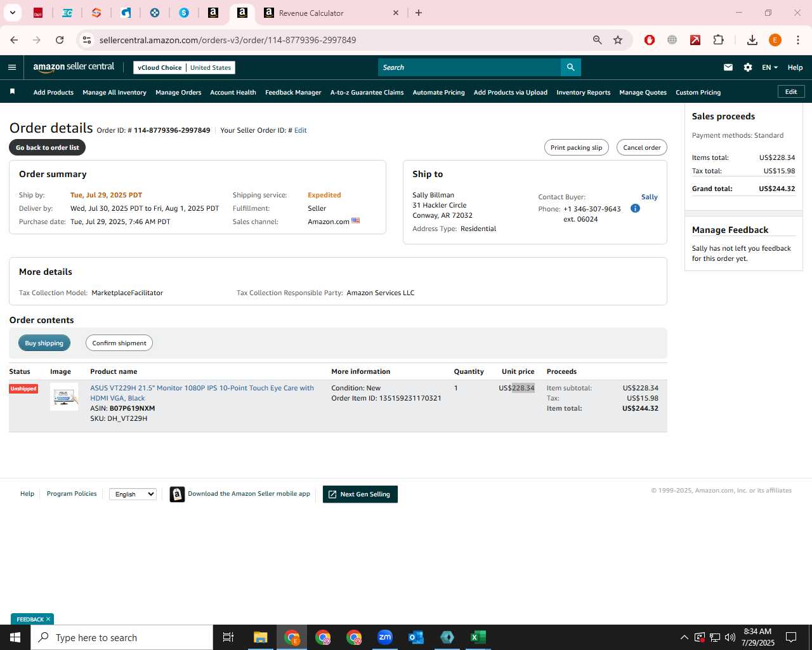The image size is (812, 650).
Task: Bookmark this page with the star
Action: pos(618,40)
